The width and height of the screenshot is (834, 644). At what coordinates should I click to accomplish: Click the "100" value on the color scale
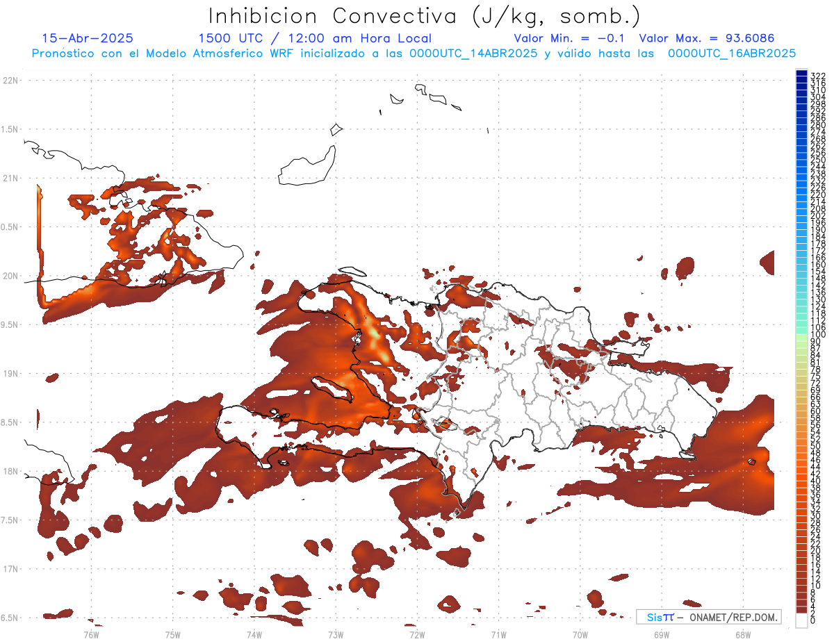pos(818,335)
